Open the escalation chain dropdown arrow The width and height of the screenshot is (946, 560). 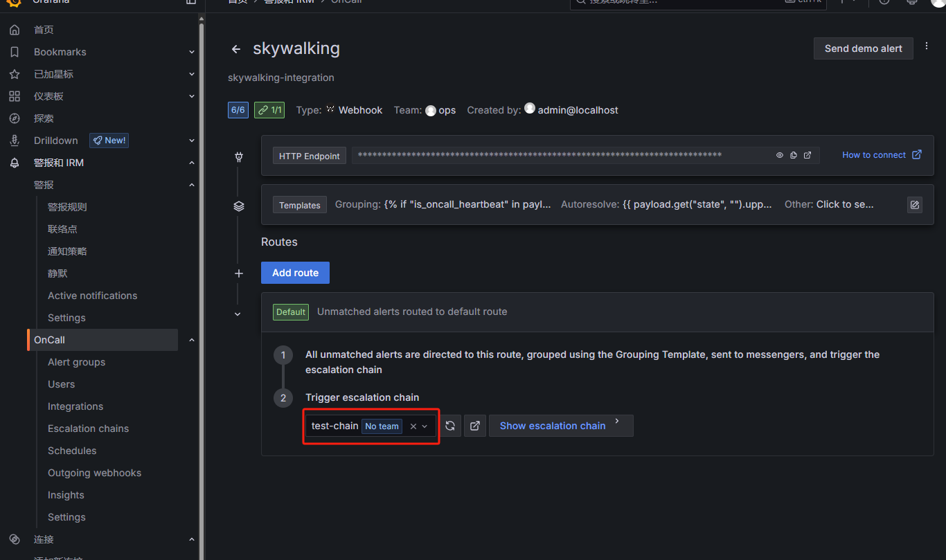pyautogui.click(x=425, y=426)
